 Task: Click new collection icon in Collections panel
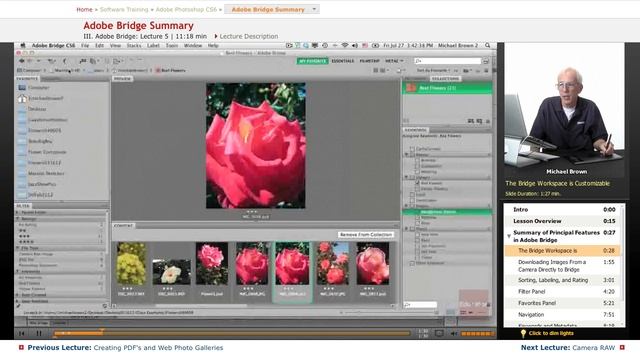tap(471, 121)
